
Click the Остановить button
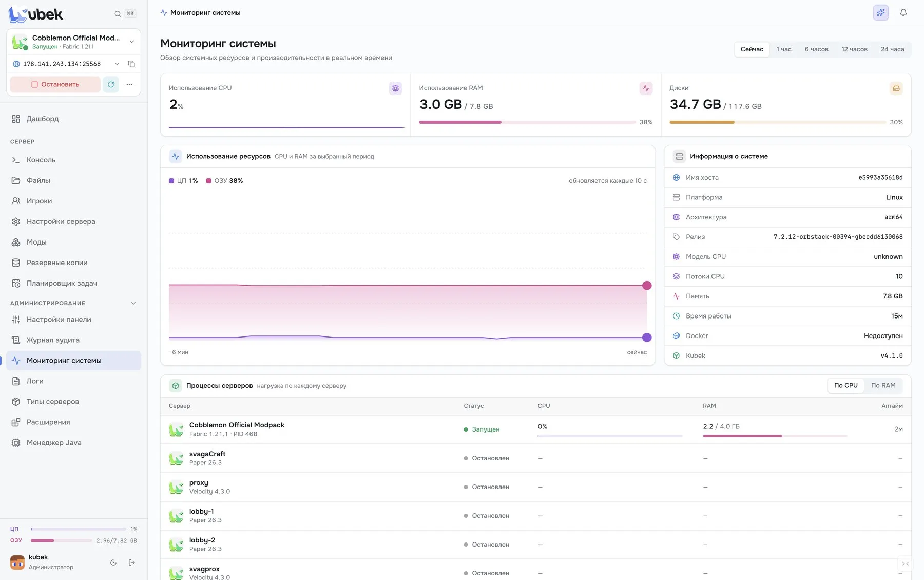[x=55, y=84]
